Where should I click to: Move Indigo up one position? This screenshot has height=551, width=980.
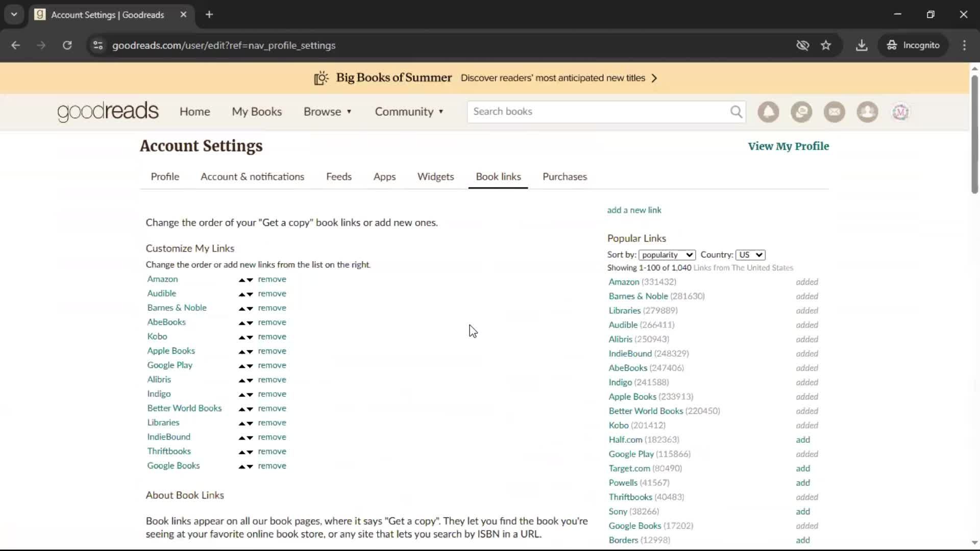coord(242,394)
